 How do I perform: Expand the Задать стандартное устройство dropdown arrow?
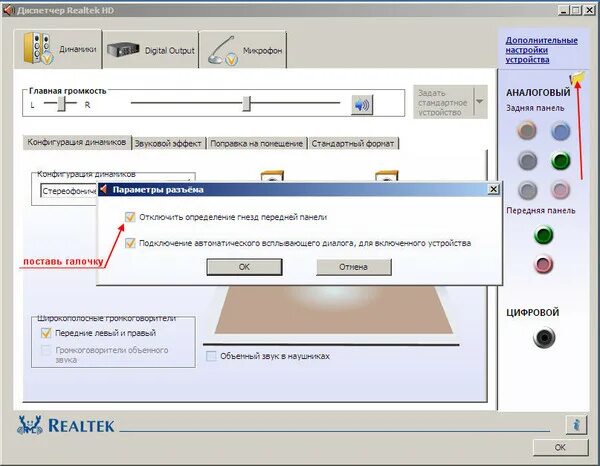480,102
